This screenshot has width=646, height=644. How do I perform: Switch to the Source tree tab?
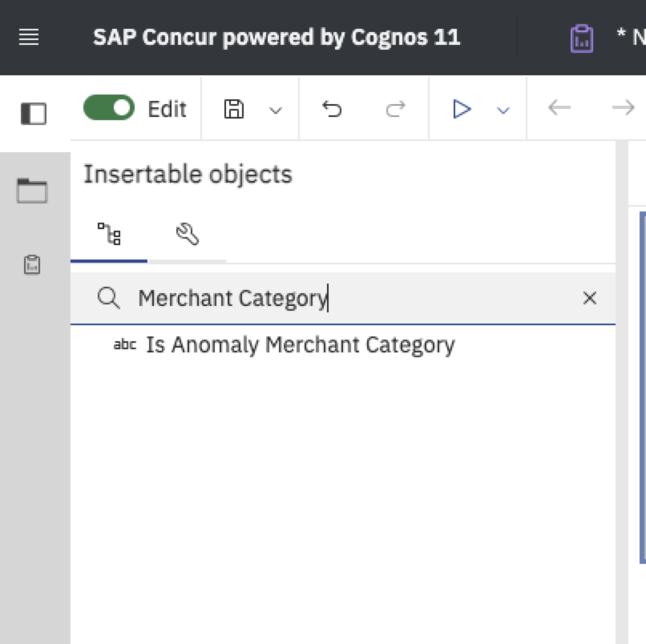pos(109,234)
